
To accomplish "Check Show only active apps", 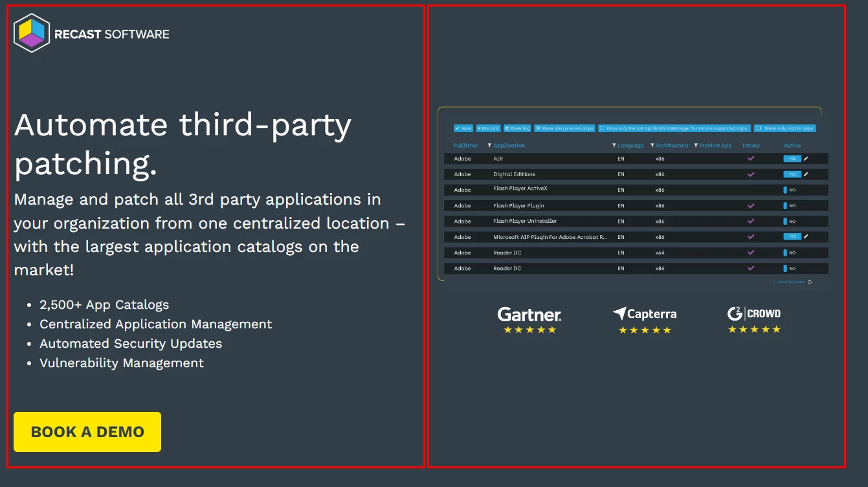I will [785, 128].
